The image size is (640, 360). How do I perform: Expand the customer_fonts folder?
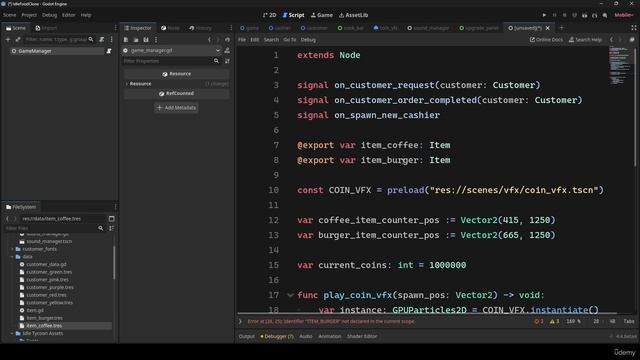tap(12, 249)
